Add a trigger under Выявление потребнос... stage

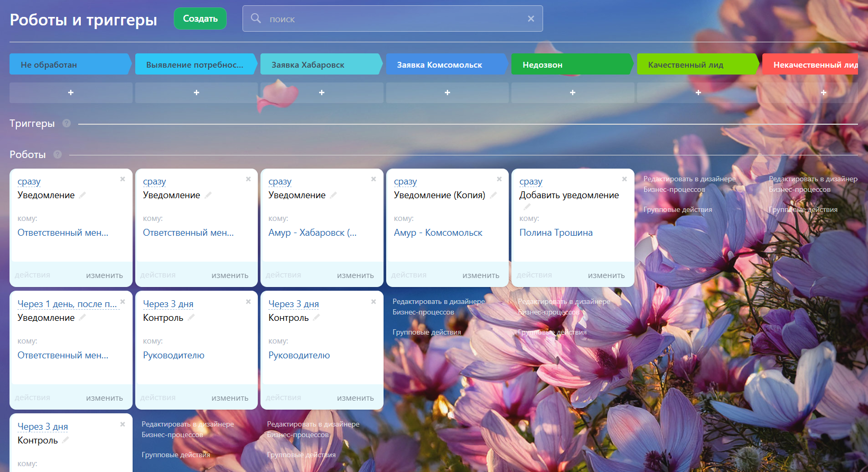(x=197, y=92)
